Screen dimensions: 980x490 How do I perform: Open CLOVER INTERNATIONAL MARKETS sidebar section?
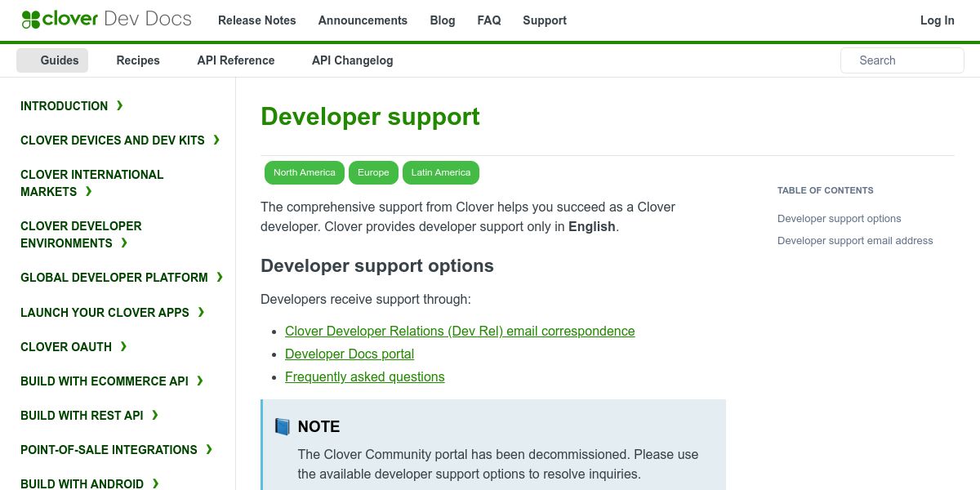tap(92, 183)
